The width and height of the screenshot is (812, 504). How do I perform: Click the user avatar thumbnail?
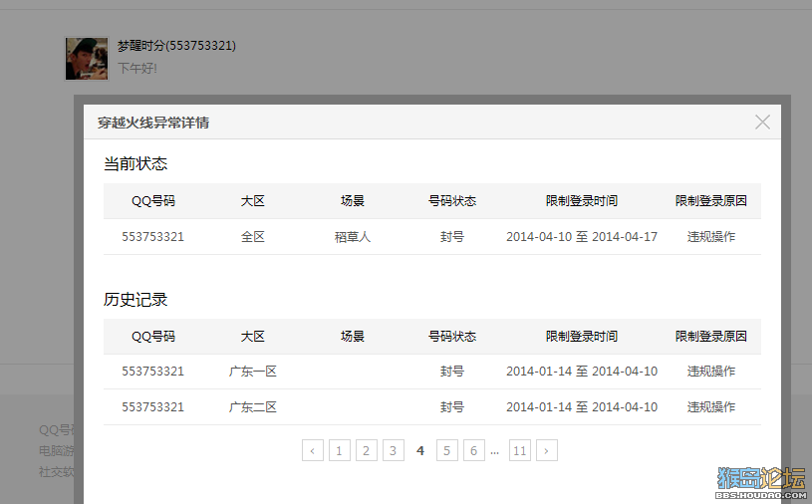point(87,59)
